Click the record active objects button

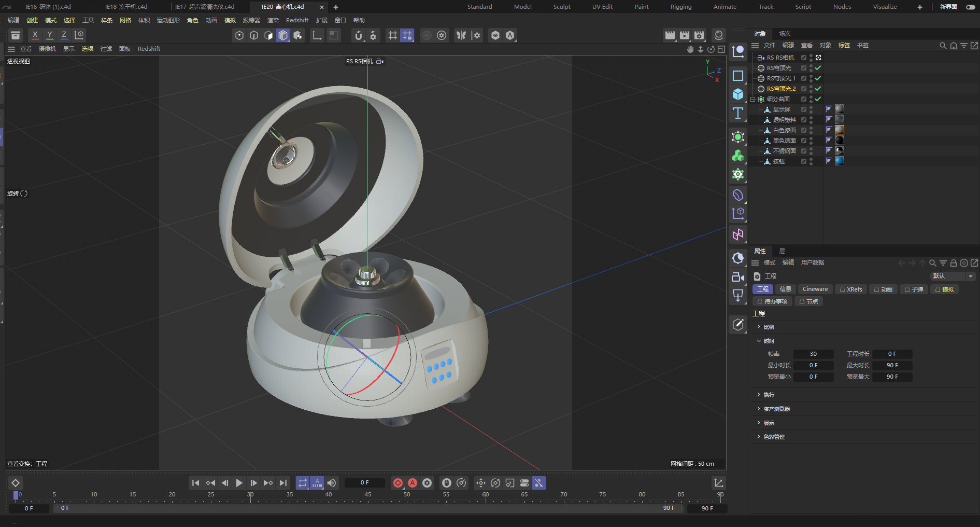coord(398,483)
